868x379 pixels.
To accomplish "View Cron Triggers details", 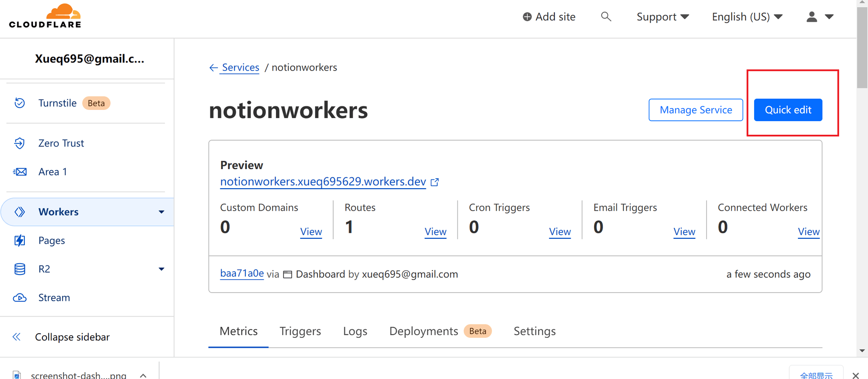I will coord(560,232).
